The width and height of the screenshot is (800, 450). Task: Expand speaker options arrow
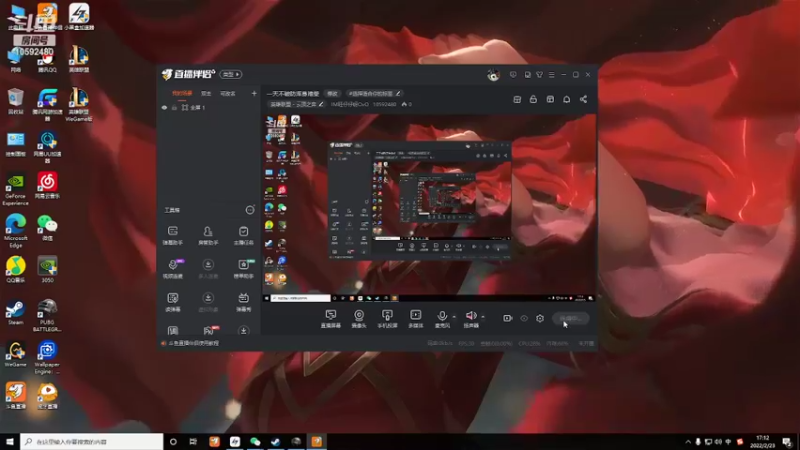pyautogui.click(x=483, y=317)
